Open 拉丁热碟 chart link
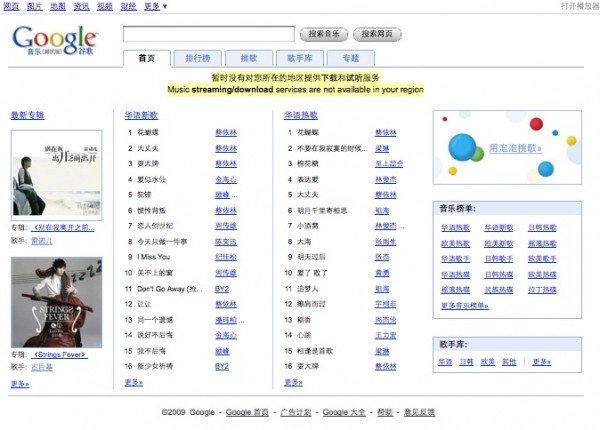 [542, 290]
